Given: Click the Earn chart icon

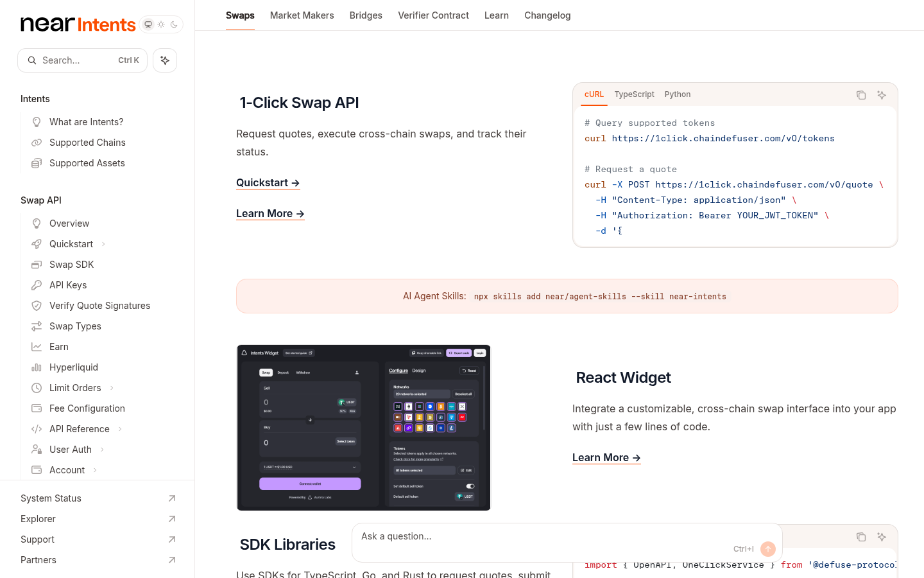Looking at the screenshot, I should click(x=37, y=347).
